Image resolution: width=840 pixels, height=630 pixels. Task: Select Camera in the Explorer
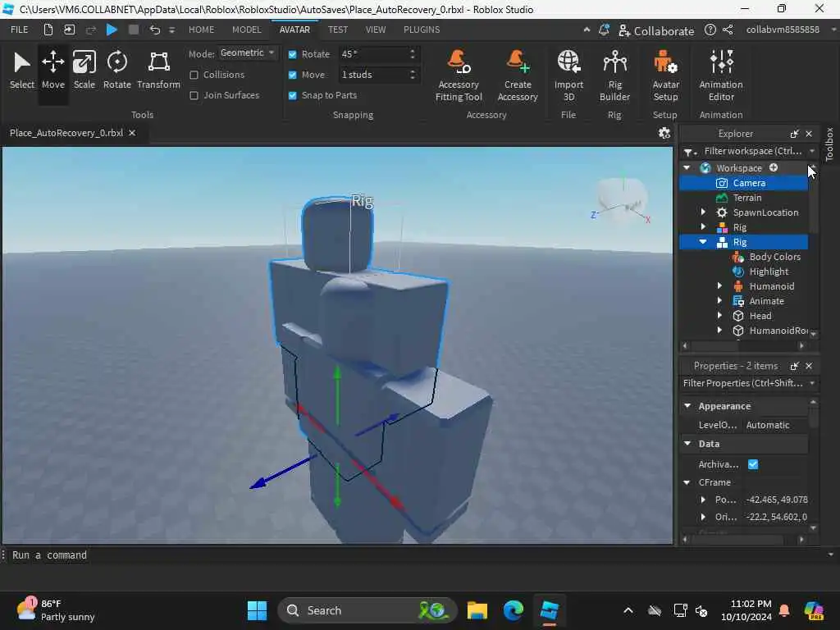[743, 183]
